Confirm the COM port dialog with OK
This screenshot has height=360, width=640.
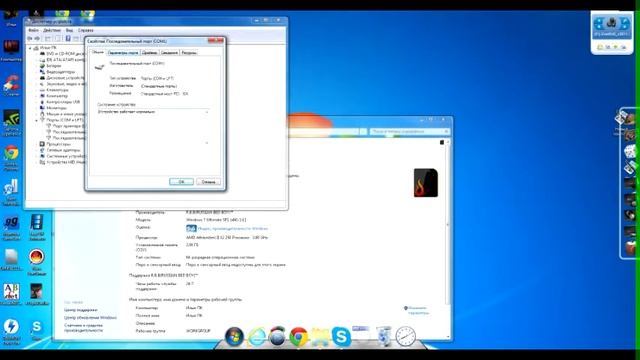point(181,182)
